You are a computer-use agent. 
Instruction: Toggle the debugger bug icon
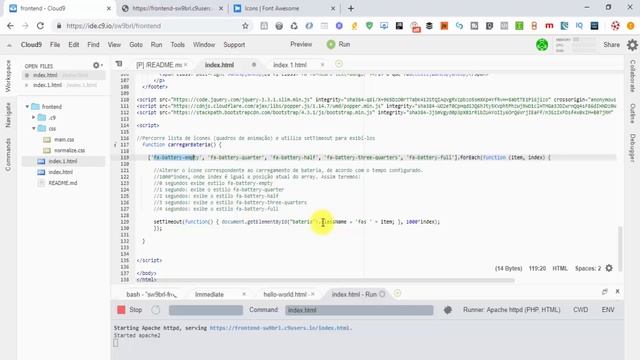448,310
